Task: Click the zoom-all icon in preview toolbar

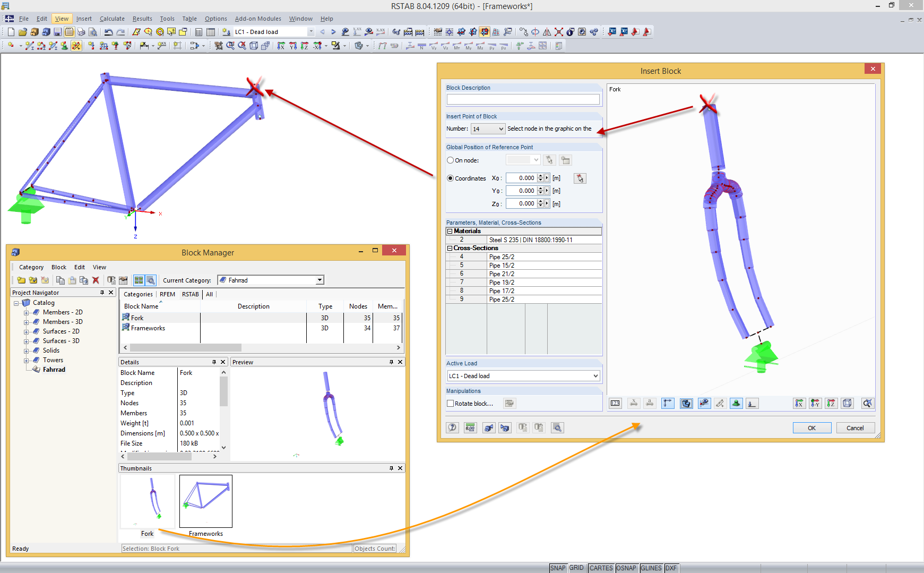Action: 867,403
